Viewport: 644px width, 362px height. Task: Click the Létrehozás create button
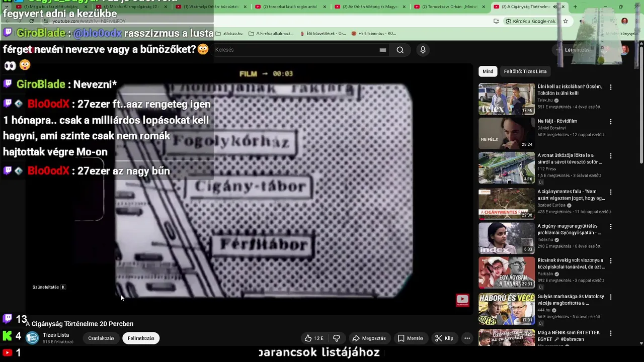tap(573, 50)
